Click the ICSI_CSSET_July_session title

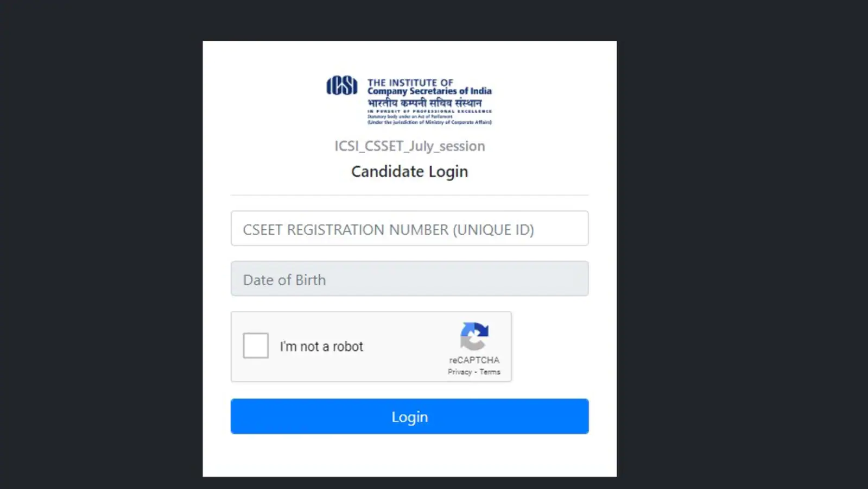[410, 146]
